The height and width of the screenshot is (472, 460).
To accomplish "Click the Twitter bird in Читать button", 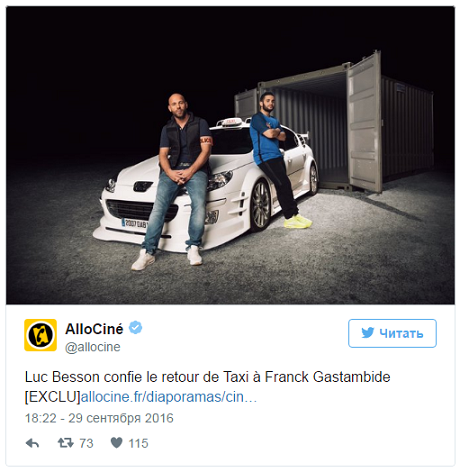I will click(x=368, y=333).
